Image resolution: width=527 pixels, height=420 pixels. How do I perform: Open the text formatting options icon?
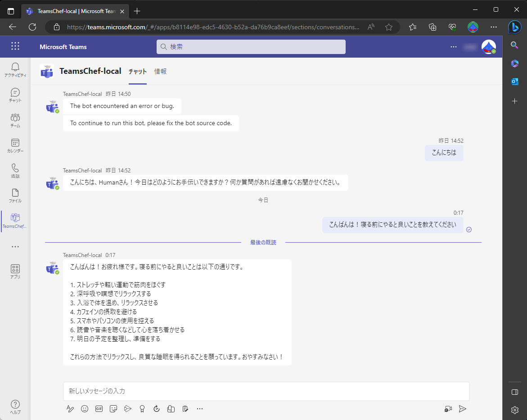pos(70,409)
